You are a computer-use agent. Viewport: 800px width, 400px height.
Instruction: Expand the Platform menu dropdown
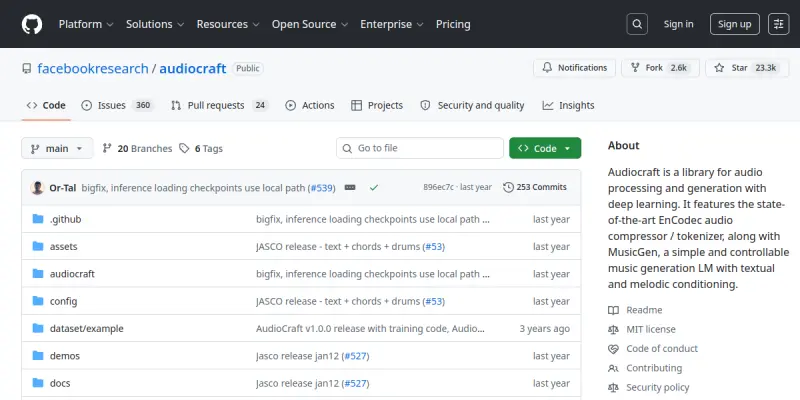(x=86, y=24)
